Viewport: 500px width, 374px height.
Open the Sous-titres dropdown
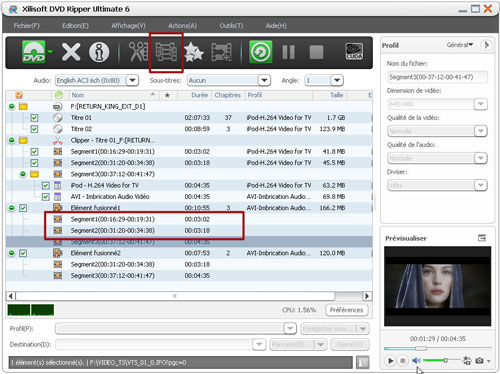click(x=264, y=80)
